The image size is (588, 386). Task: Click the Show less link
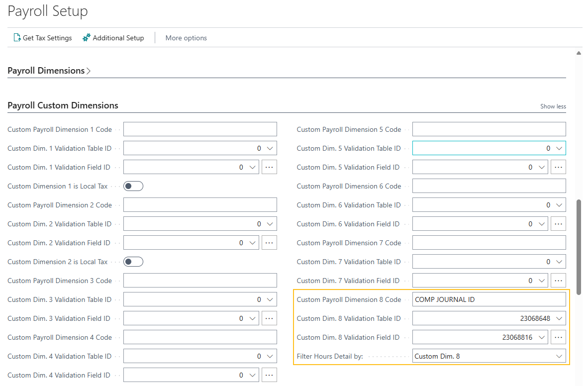point(553,106)
